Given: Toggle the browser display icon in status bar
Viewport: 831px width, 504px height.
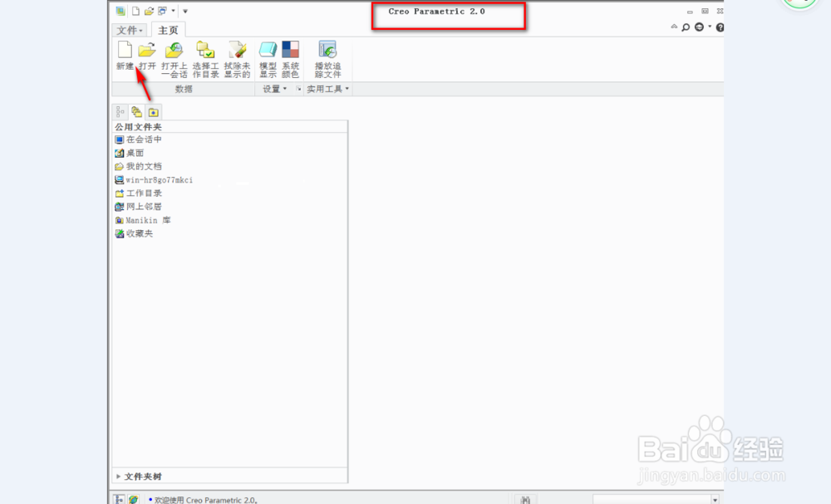Looking at the screenshot, I should pos(133,499).
